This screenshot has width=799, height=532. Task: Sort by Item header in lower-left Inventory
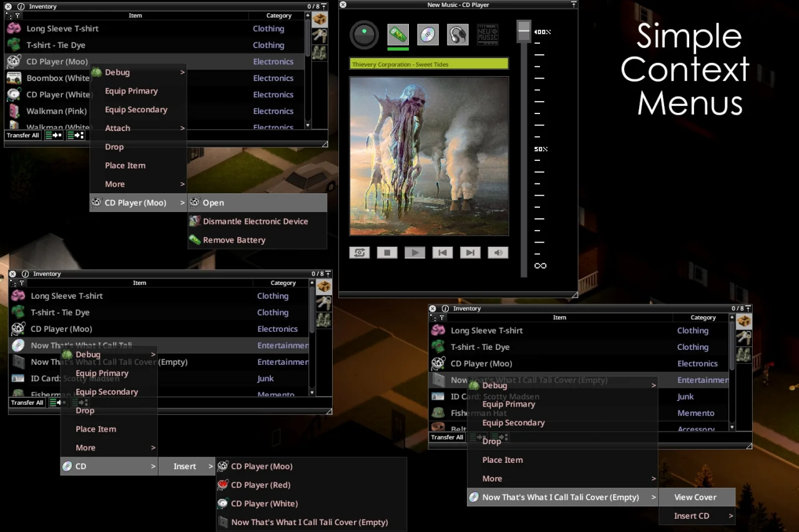pos(140,283)
